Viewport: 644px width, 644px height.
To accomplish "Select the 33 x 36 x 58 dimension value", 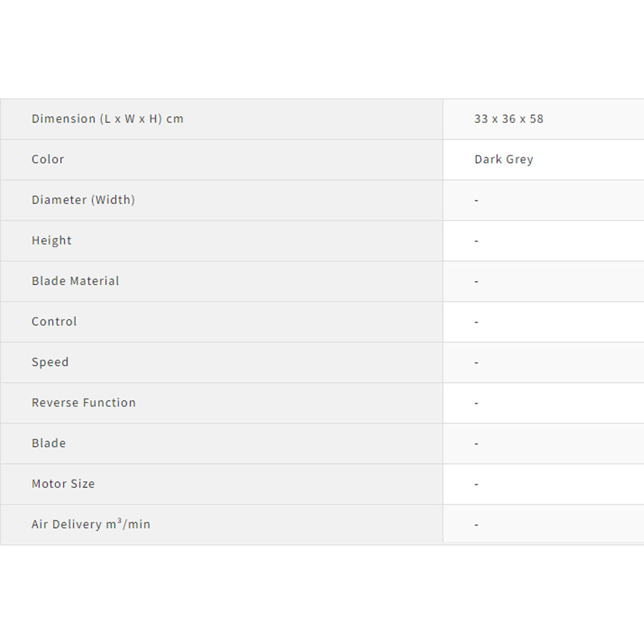I will point(509,119).
